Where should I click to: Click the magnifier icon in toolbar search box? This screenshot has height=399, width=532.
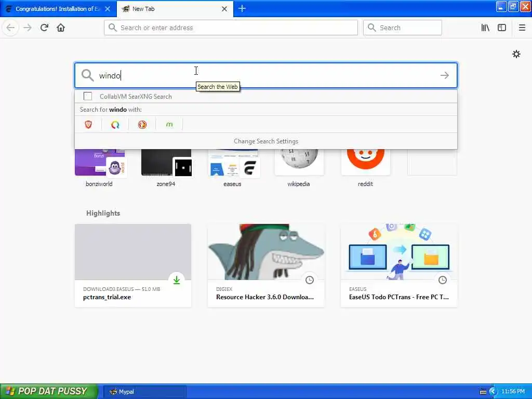pyautogui.click(x=372, y=28)
